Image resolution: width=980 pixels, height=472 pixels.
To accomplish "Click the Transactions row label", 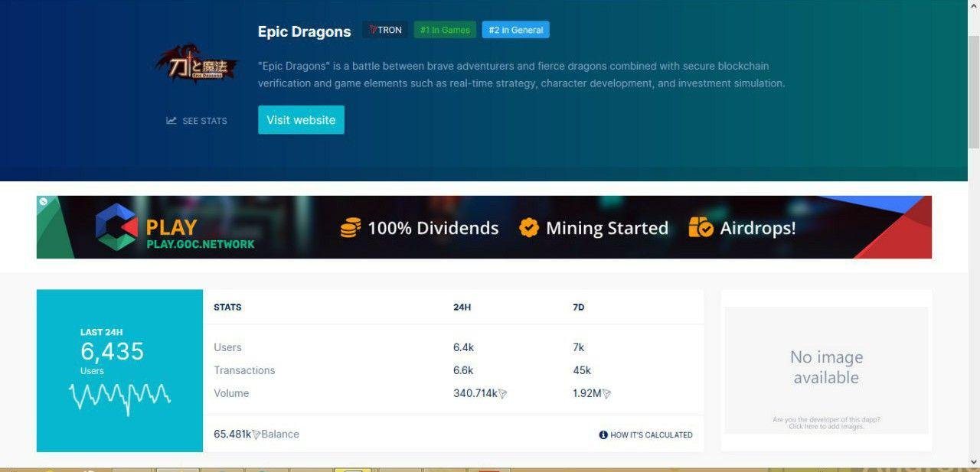I will (244, 370).
